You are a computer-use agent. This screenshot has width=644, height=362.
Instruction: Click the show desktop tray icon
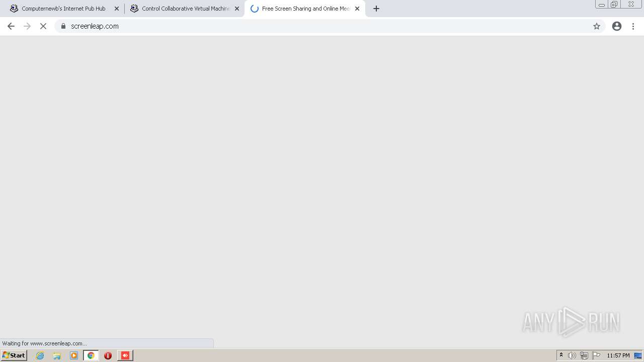point(638,355)
